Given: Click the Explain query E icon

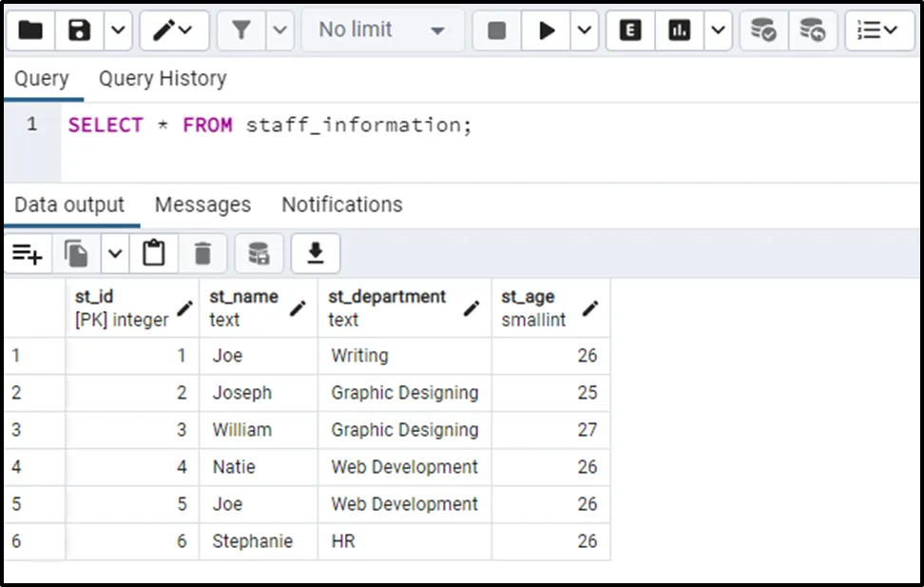Looking at the screenshot, I should [x=629, y=30].
